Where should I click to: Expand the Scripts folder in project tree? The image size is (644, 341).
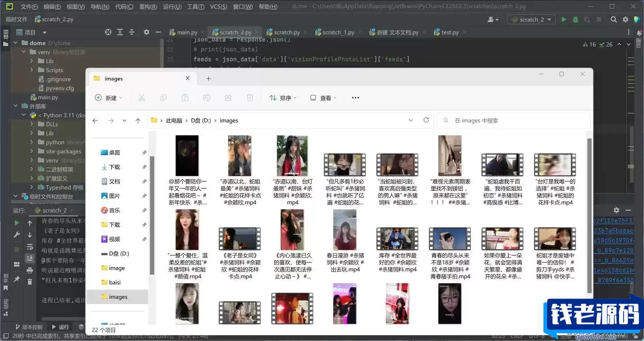point(32,70)
